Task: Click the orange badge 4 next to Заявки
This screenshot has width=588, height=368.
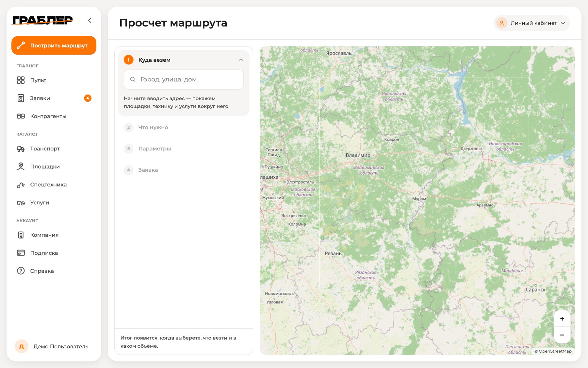Action: pos(88,98)
